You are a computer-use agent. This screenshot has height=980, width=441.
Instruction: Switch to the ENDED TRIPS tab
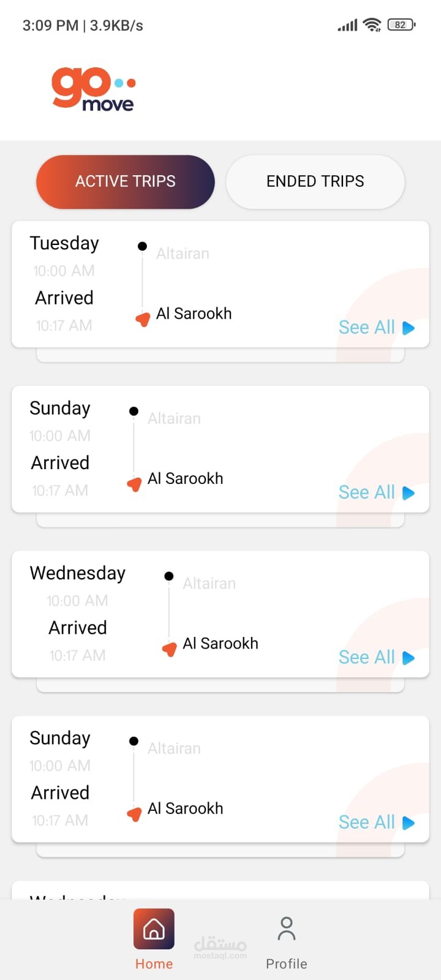[315, 181]
